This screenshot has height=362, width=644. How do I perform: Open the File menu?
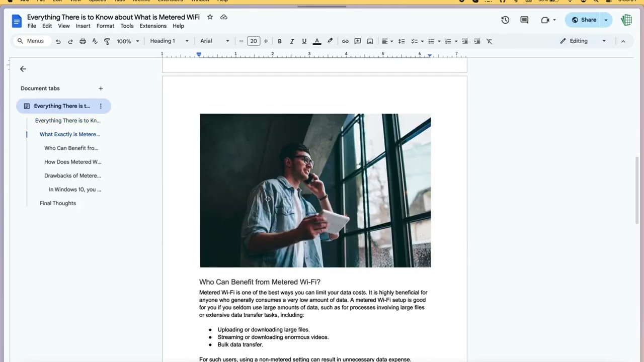tap(32, 26)
